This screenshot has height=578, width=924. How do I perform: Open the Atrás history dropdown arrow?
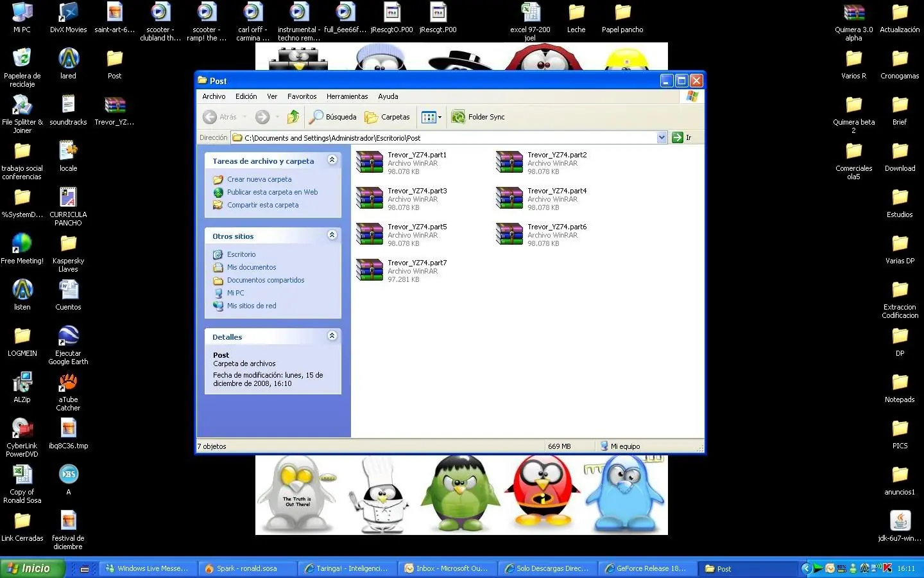[x=244, y=117]
